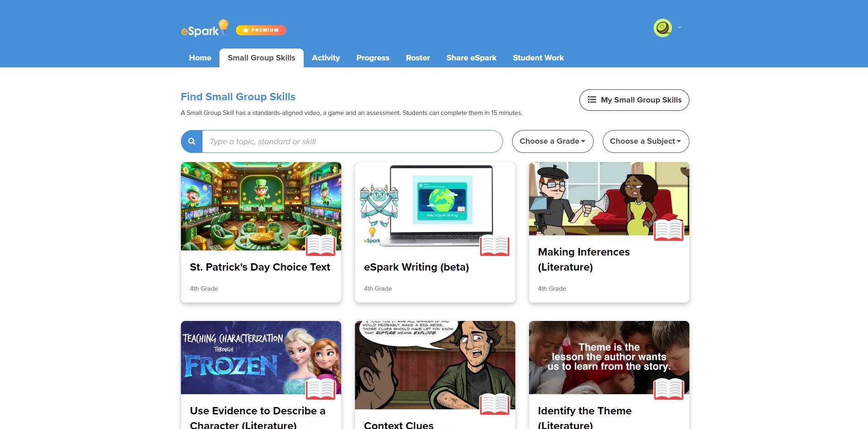Click book icon on Making Inferences card

pos(669,230)
